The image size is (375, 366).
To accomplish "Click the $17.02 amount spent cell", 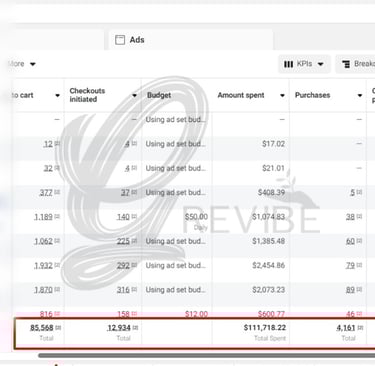I will [x=273, y=144].
